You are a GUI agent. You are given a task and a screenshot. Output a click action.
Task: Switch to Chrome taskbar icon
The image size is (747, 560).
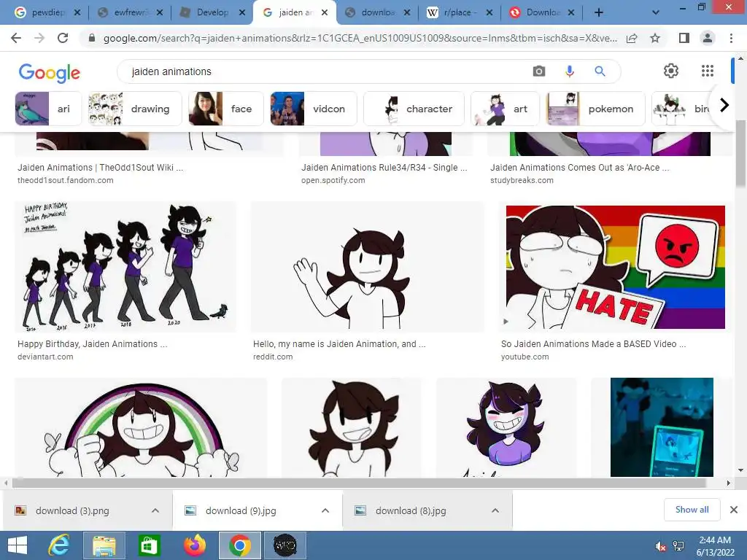tap(239, 545)
